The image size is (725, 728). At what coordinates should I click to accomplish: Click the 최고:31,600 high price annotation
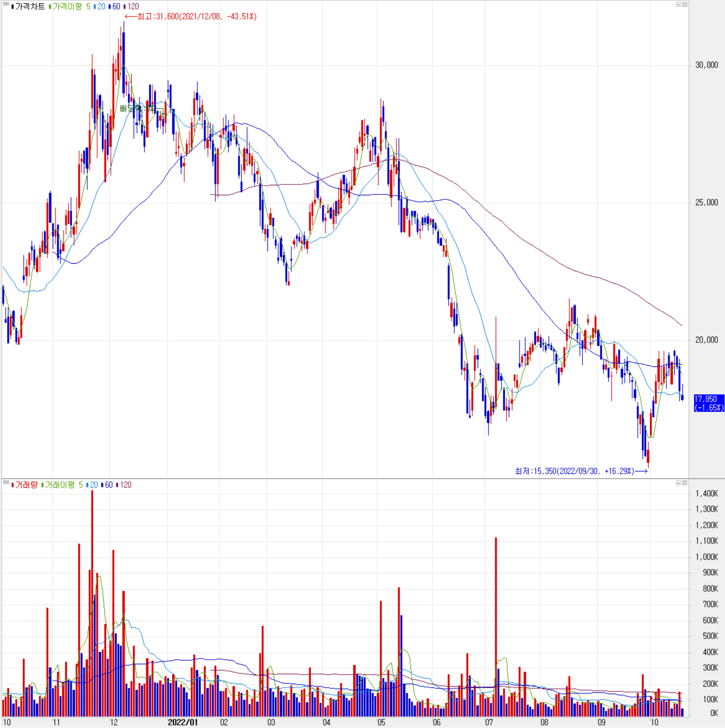pos(191,17)
